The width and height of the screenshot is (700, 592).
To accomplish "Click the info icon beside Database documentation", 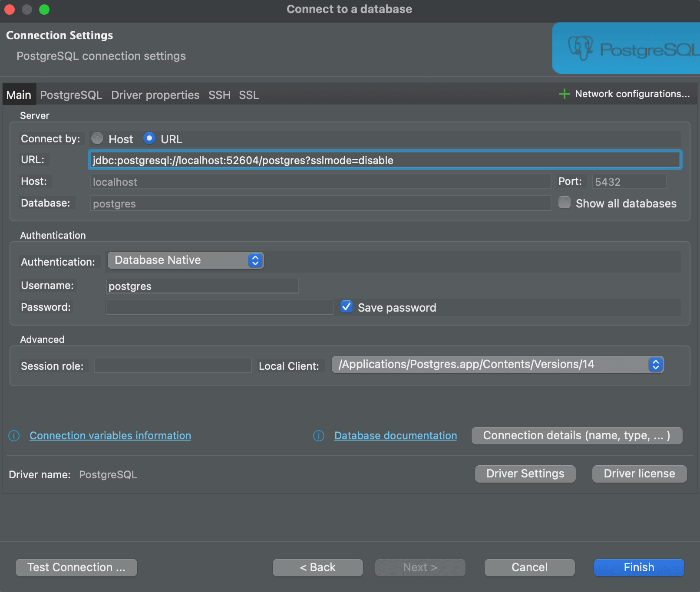I will [318, 436].
